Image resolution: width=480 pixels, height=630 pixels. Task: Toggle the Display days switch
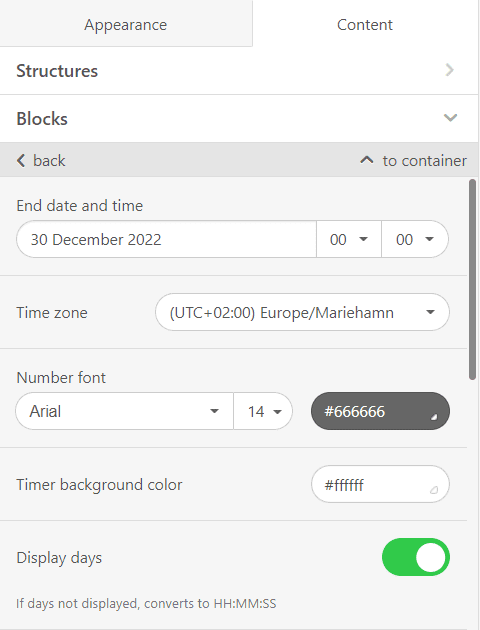pyautogui.click(x=416, y=557)
